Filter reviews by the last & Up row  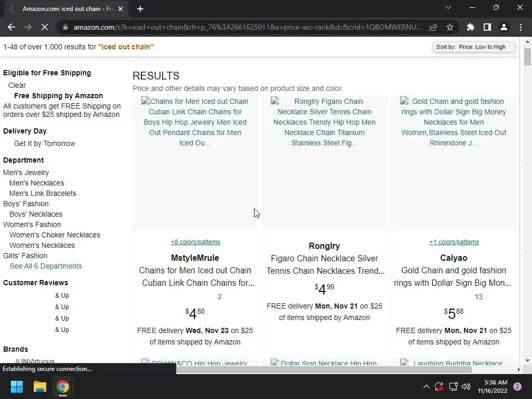[x=62, y=330]
